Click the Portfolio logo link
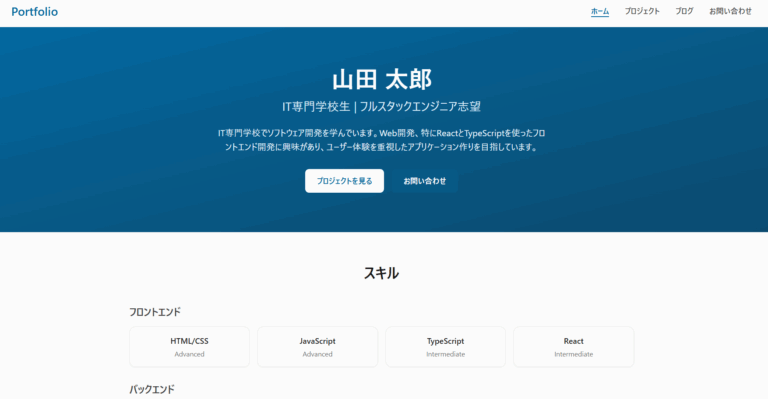768x399 pixels. [34, 12]
